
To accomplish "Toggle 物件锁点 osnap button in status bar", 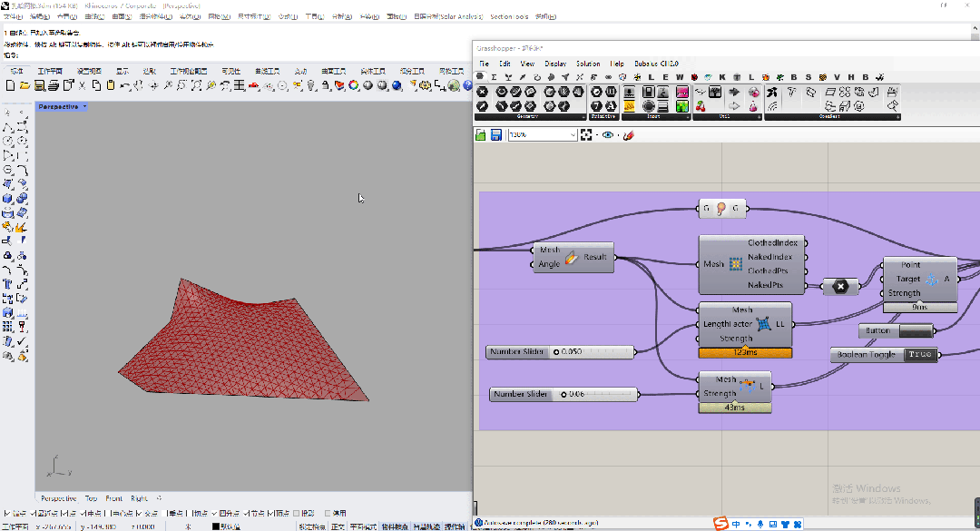I will click(x=395, y=526).
